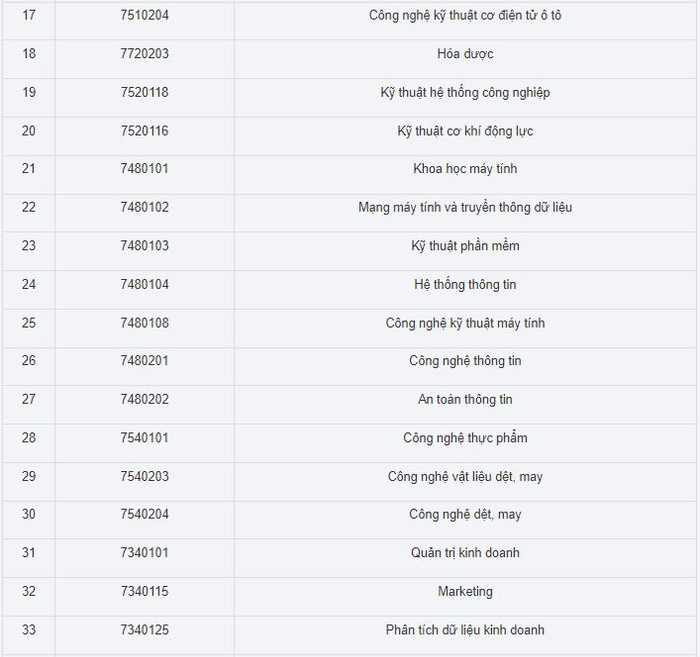Click the "Marketing" cell

point(465,592)
